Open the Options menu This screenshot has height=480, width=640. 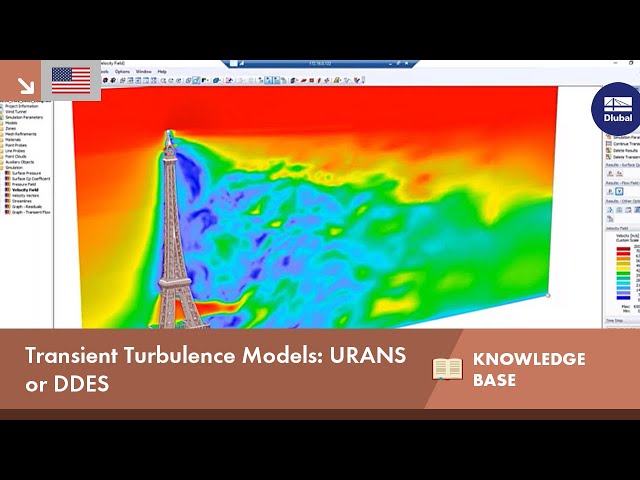pyautogui.click(x=122, y=71)
